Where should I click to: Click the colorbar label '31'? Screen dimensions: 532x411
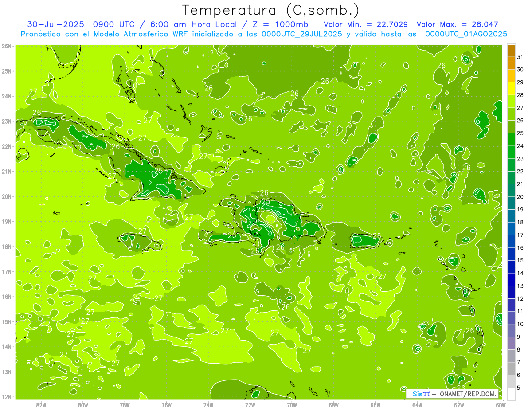pos(520,57)
